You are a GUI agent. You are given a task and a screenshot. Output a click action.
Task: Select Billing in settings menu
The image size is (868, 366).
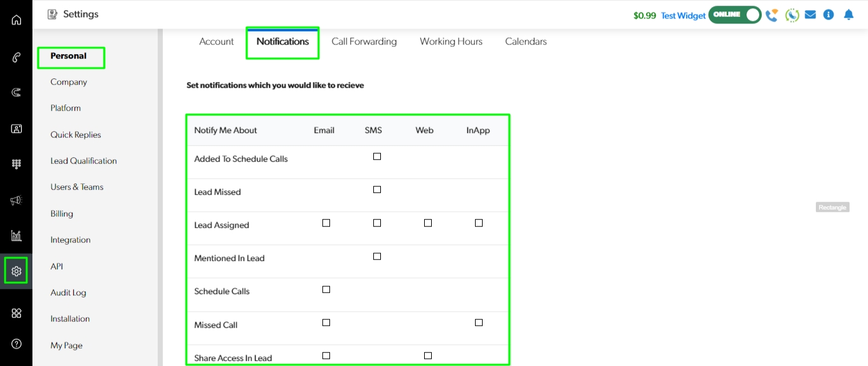coord(62,214)
